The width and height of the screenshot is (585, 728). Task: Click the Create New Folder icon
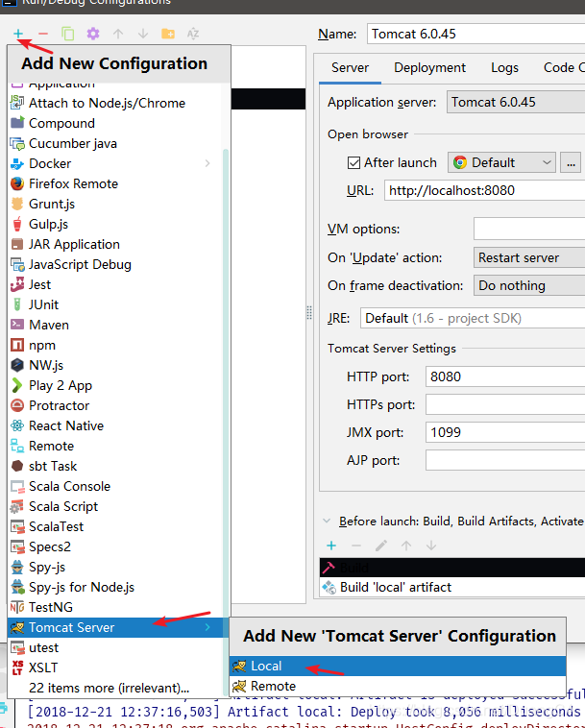pos(168,34)
